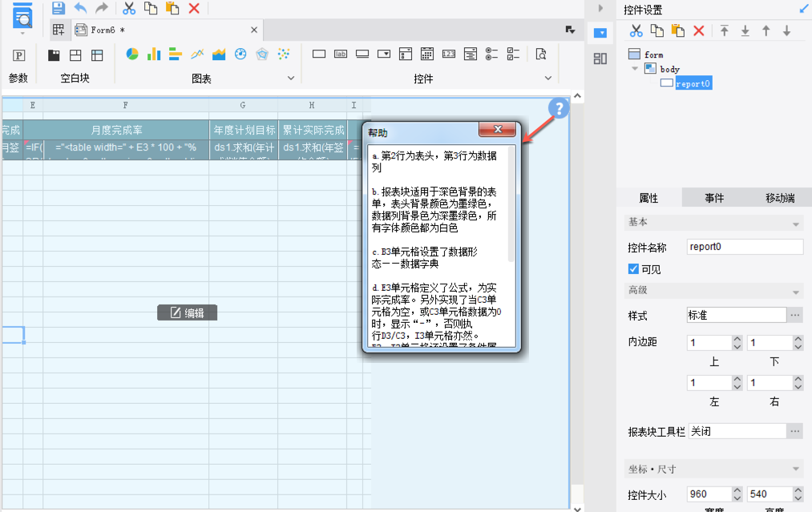Select report0 in the widget tree

[693, 83]
